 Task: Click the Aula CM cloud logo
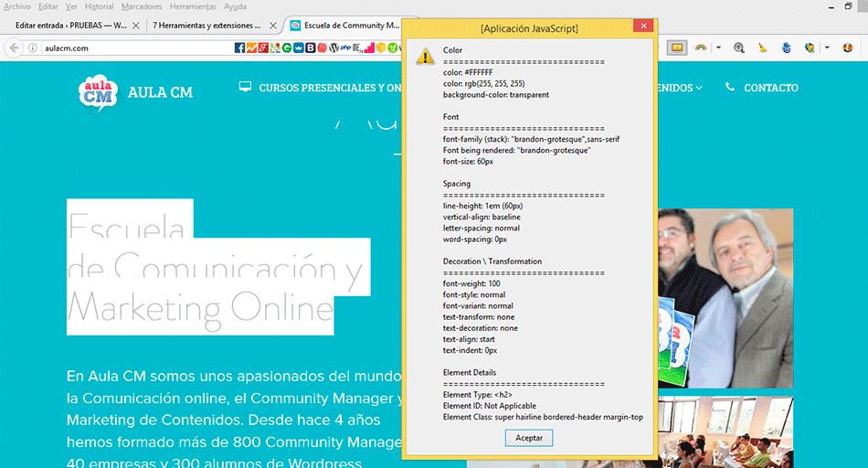(98, 92)
